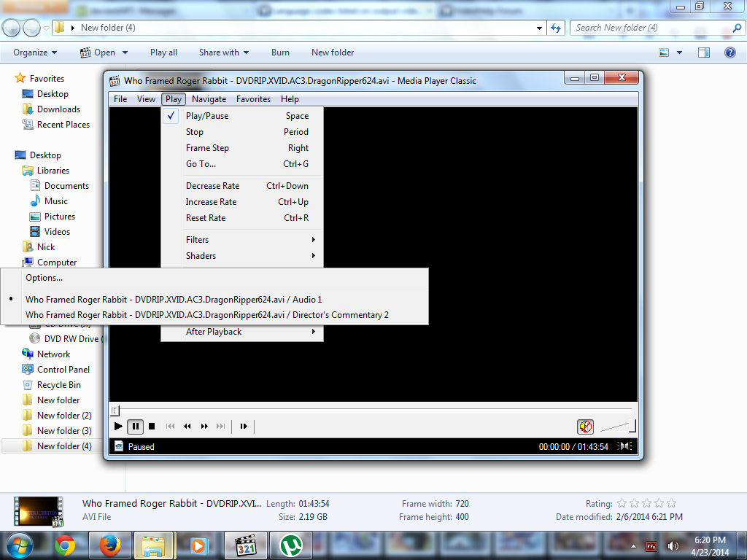Click the Explorer Back arrow button
Screen dimensions: 747x560
12,28
